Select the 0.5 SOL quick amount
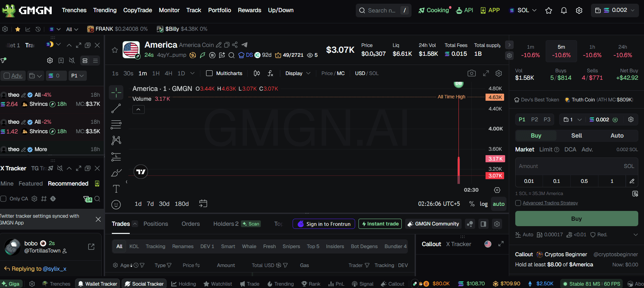 pyautogui.click(x=584, y=181)
